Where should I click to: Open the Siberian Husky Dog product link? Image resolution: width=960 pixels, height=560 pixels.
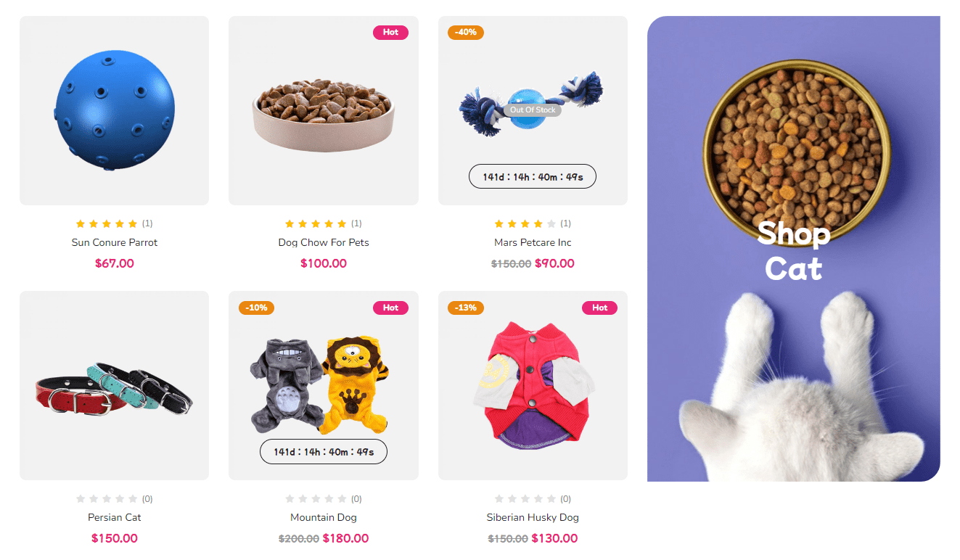coord(533,517)
